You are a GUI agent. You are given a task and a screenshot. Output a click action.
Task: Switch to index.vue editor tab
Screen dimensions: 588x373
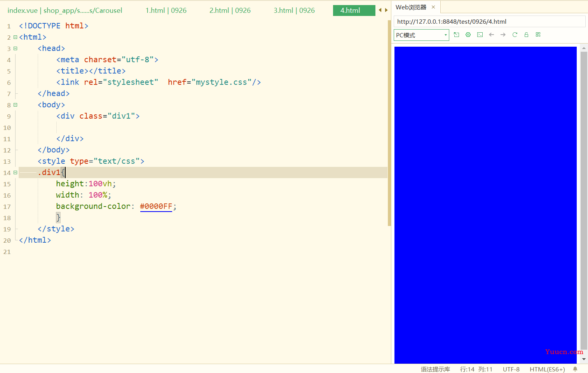pos(65,11)
